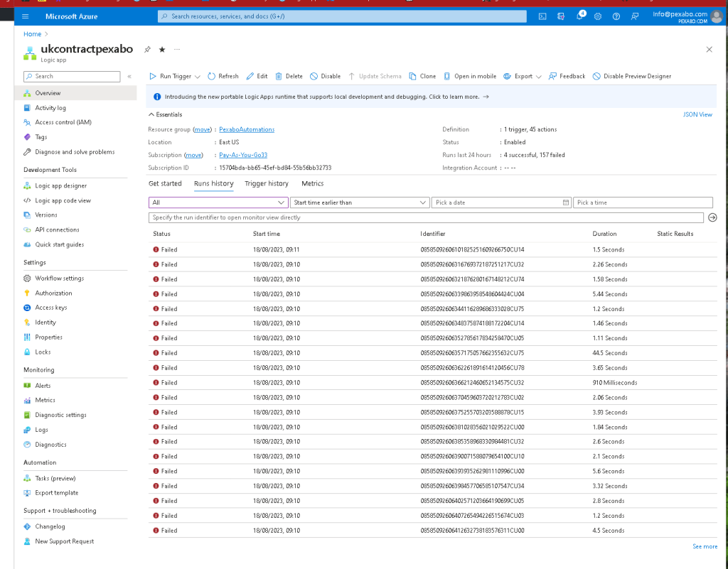Viewport: 728px width, 569px height.
Task: Open the more options ellipsis beside title
Action: click(x=177, y=49)
